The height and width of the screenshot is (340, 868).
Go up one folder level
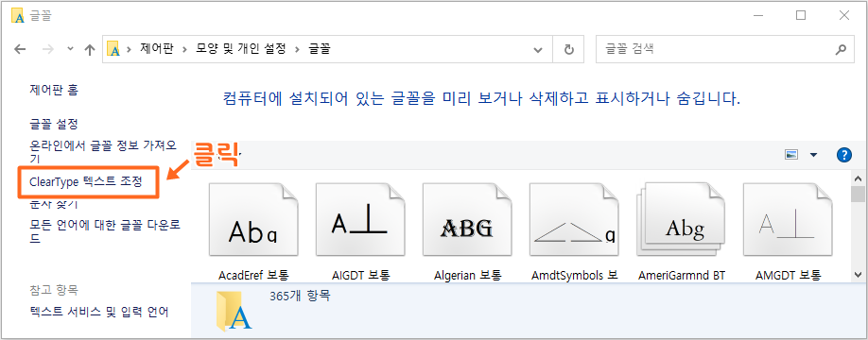point(89,49)
